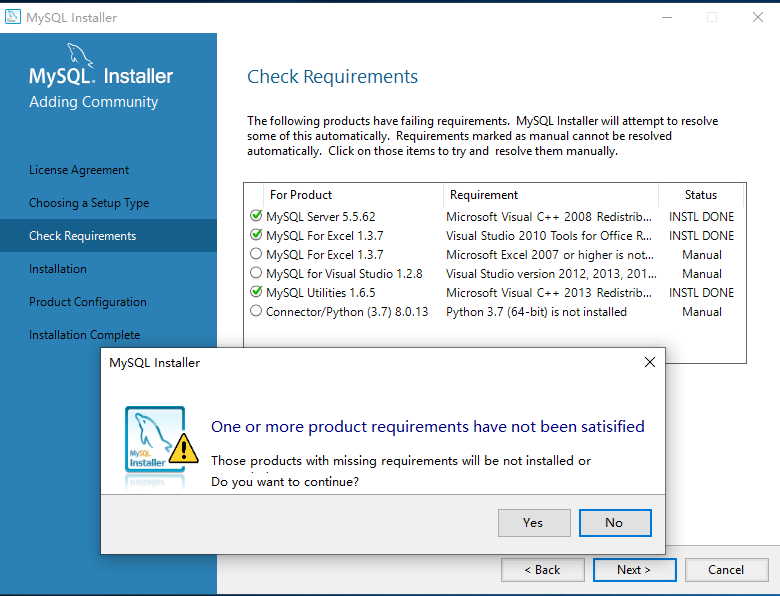Click the For Product column header
This screenshot has height=596, width=780.
353,195
